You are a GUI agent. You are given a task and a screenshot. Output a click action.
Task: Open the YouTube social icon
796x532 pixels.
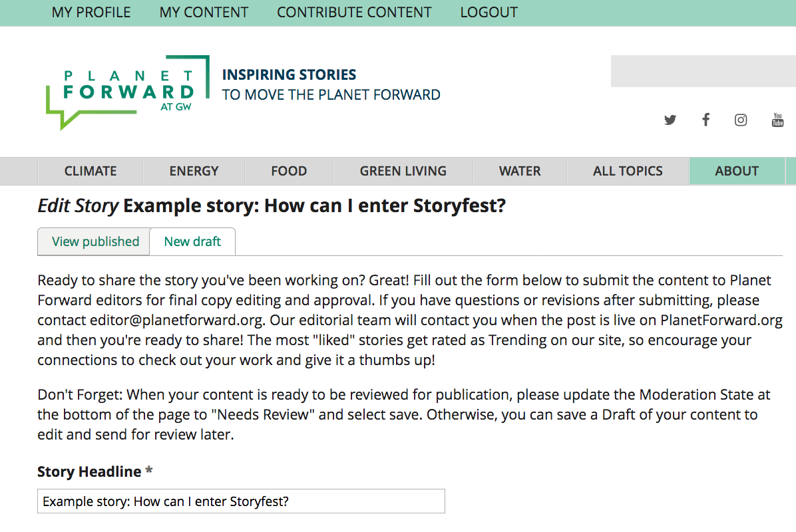[778, 120]
